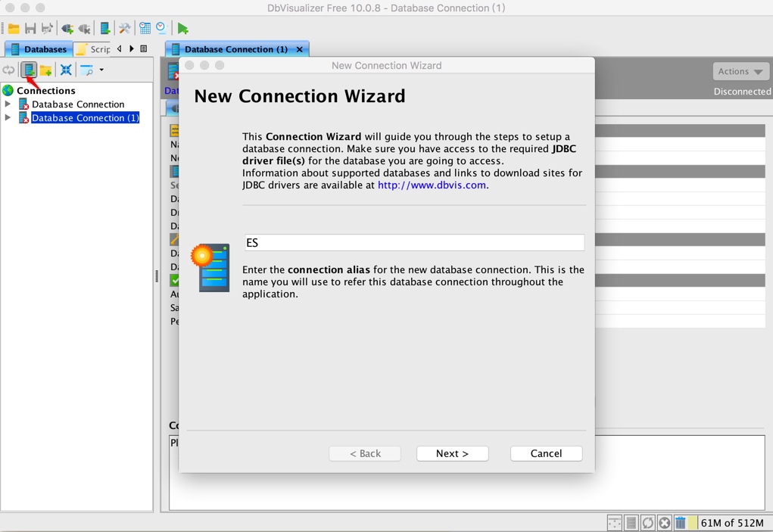Screen dimensions: 773x532
Task: Open the Actions dropdown menu
Action: pyautogui.click(x=740, y=71)
